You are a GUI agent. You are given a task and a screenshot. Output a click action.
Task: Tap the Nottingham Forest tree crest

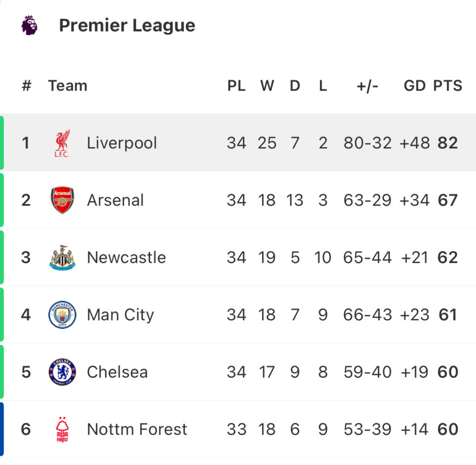(x=62, y=429)
